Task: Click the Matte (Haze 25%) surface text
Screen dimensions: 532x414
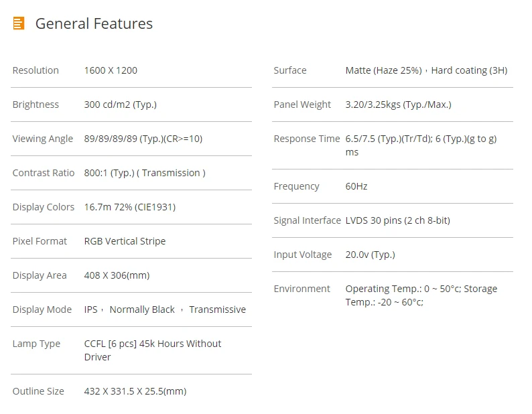Action: tap(383, 70)
